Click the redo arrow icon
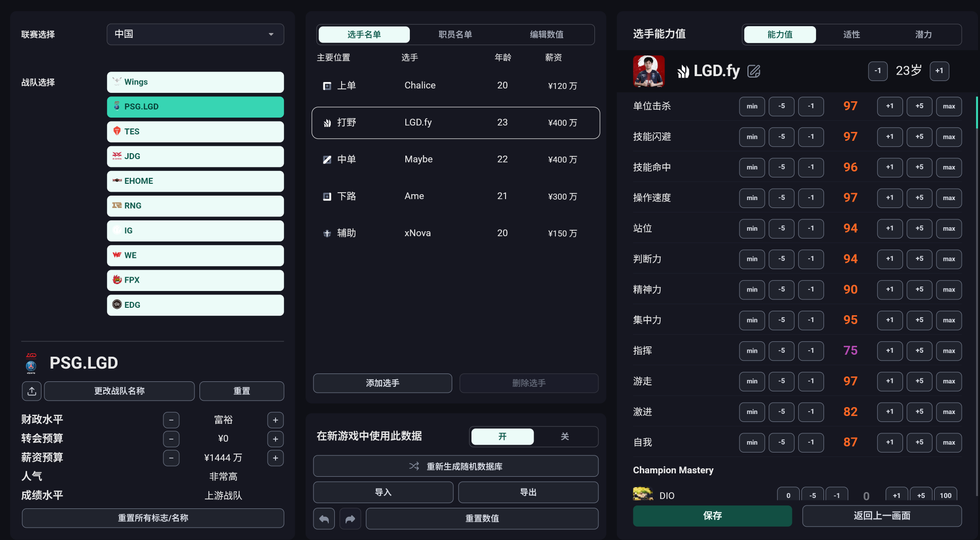The height and width of the screenshot is (540, 980). (x=350, y=518)
